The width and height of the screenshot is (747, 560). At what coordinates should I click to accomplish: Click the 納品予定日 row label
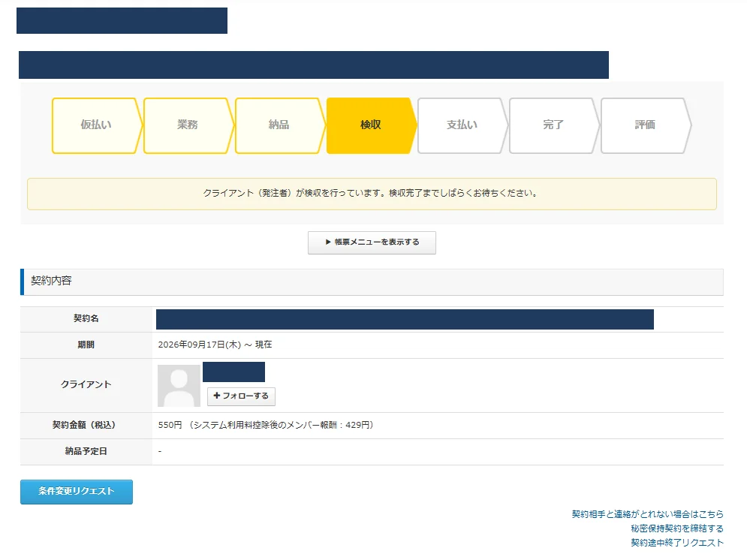click(86, 451)
